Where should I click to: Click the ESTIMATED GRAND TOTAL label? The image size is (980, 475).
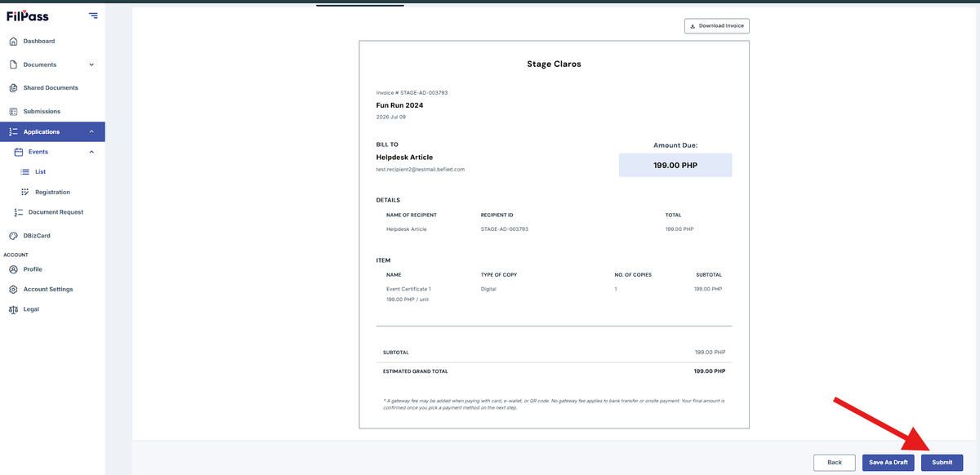(416, 371)
